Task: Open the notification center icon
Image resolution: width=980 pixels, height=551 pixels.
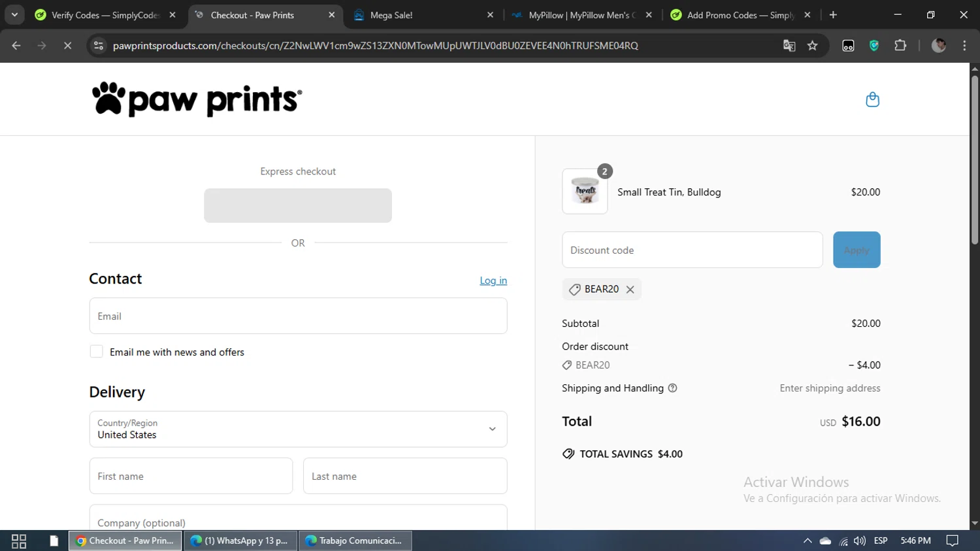Action: coord(953,541)
